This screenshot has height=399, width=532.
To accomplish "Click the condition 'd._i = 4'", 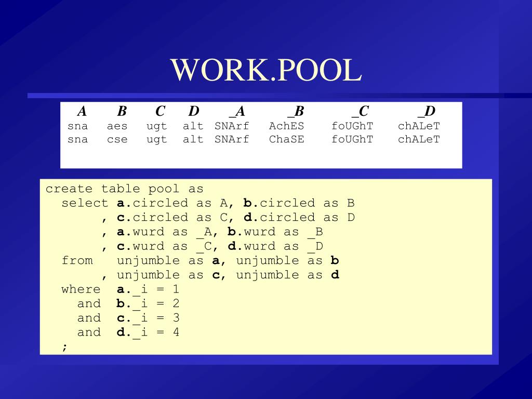I will click(148, 332).
